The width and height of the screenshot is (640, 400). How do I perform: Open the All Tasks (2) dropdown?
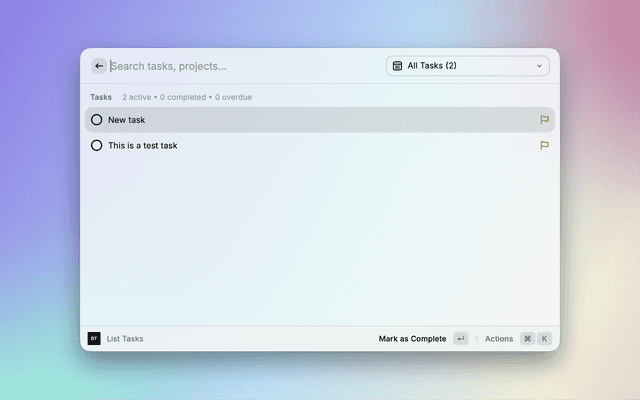click(x=467, y=66)
